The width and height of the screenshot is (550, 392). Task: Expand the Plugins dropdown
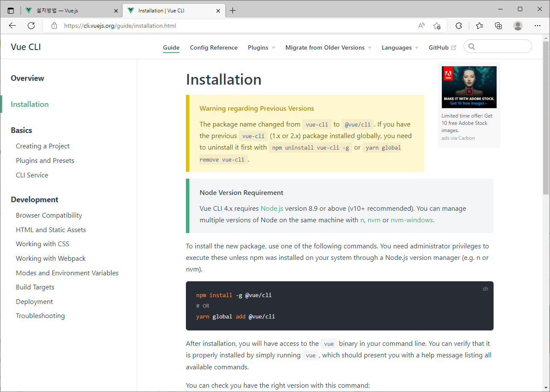pos(262,47)
